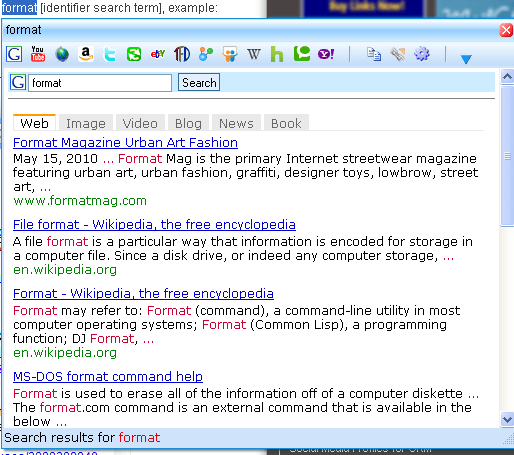The image size is (514, 455).
Task: Open MS-DOS format command help link
Action: point(108,377)
